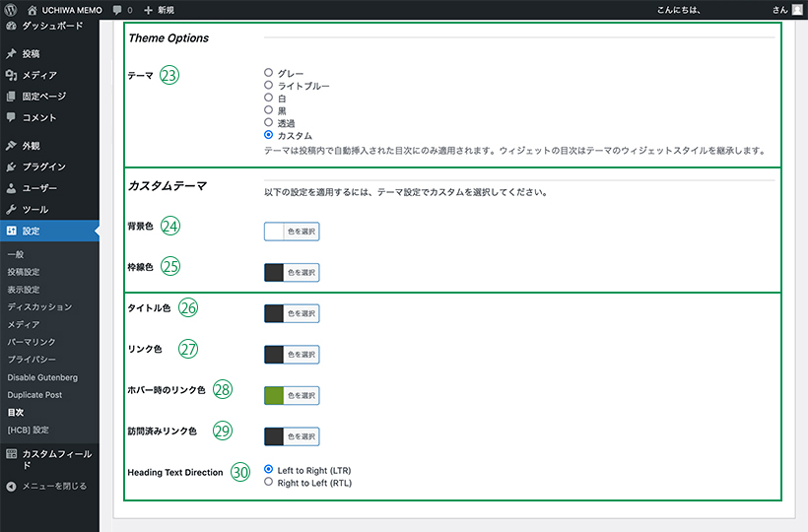This screenshot has width=808, height=532.
Task: Click the プラグイン plugin icon
Action: 11,166
